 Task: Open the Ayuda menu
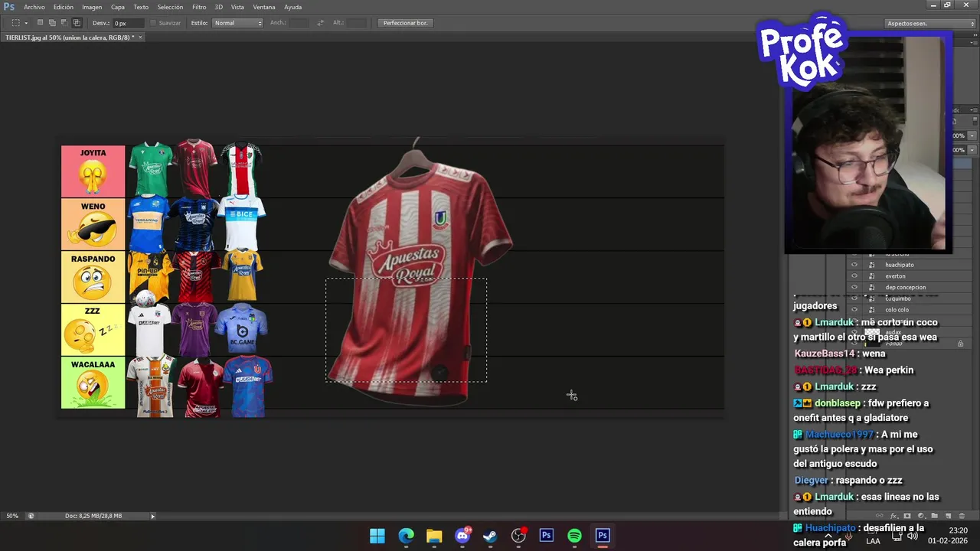pyautogui.click(x=292, y=7)
